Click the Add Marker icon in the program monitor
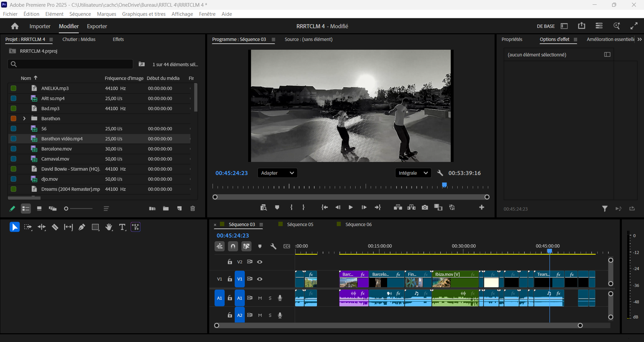 (x=277, y=208)
